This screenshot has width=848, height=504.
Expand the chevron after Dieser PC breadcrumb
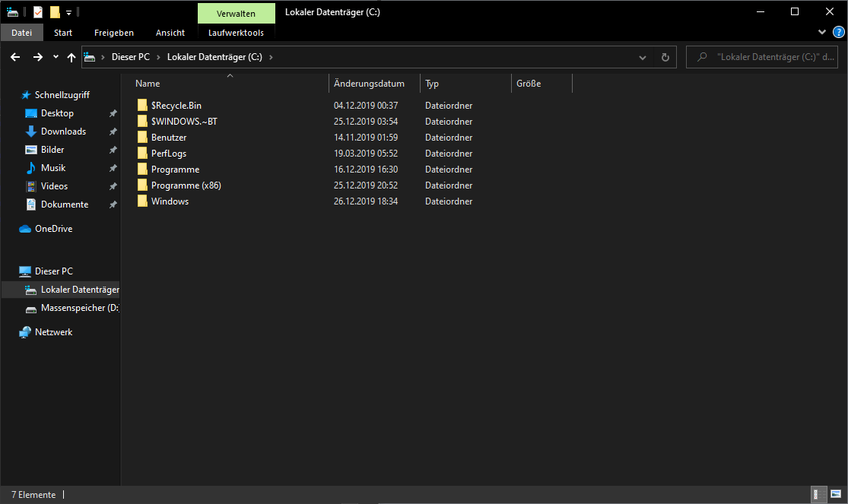(158, 57)
